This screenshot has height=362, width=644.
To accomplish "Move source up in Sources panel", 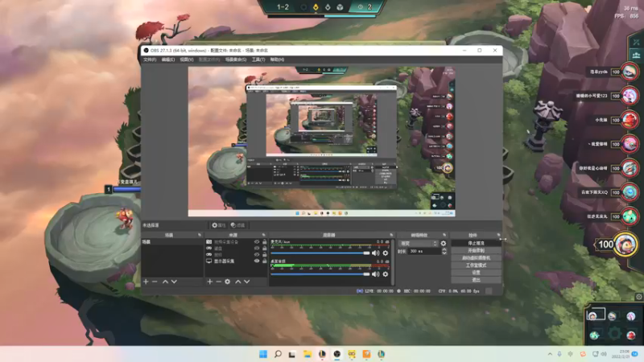I will pyautogui.click(x=237, y=282).
